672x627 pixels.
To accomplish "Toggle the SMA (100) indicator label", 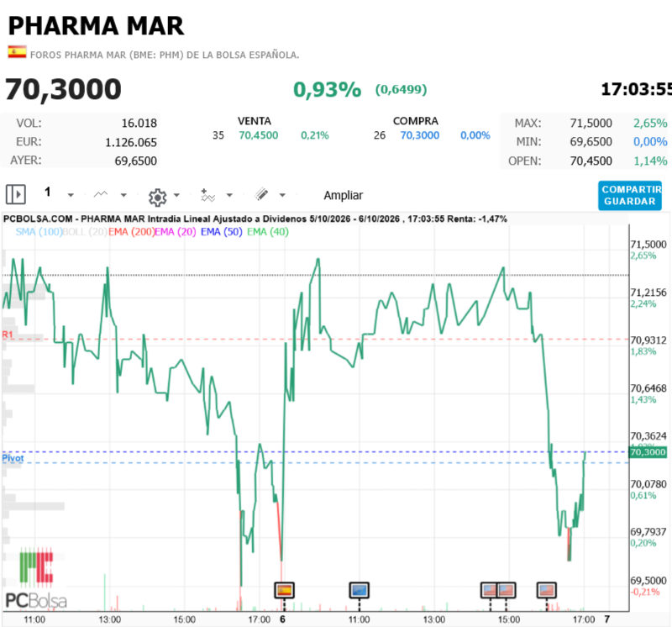I will (39, 232).
